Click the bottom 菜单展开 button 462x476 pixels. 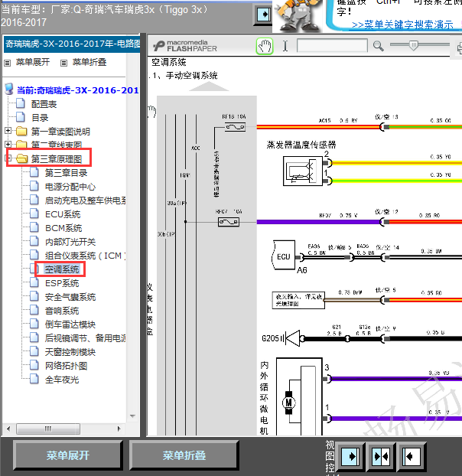click(x=67, y=455)
